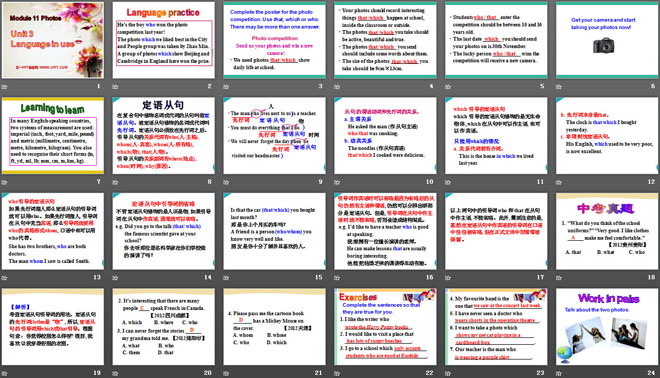
Task: Click the animation star icon under slide 13
Action: pyautogui.click(x=5, y=278)
